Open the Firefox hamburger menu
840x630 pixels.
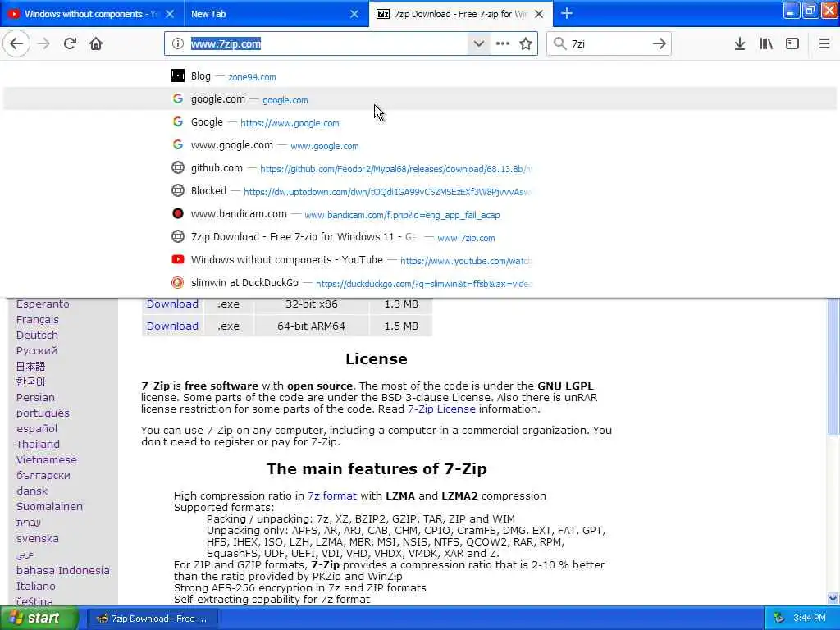(x=824, y=44)
